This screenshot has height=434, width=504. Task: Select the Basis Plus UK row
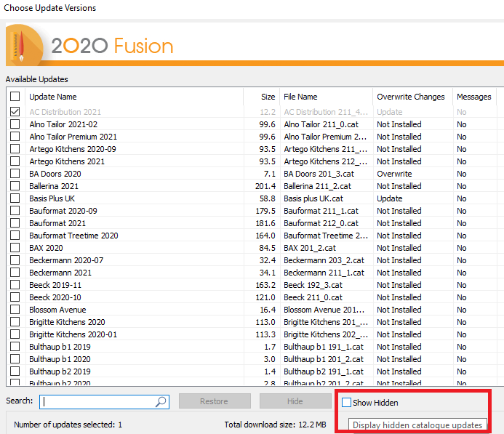pyautogui.click(x=52, y=198)
